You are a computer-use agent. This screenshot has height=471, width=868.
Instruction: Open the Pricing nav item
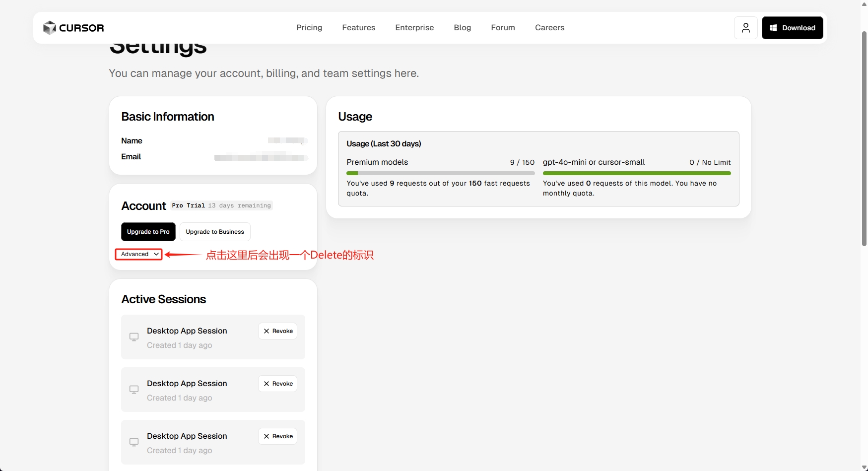pos(309,28)
